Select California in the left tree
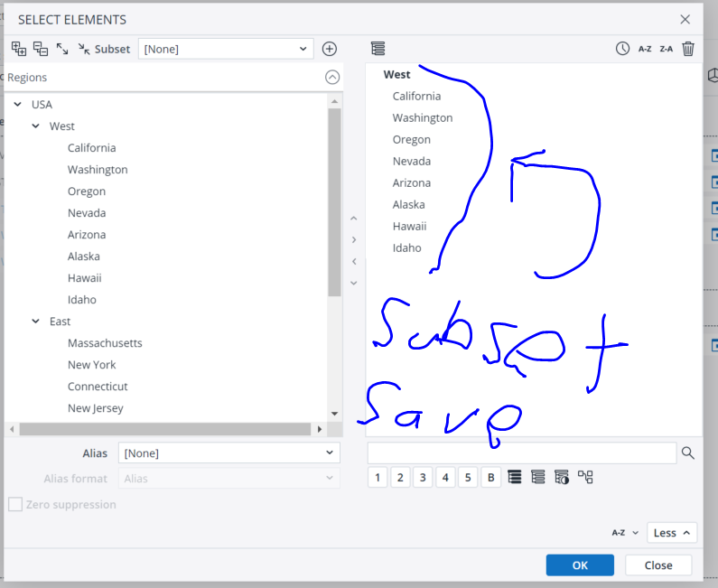This screenshot has width=718, height=588. 91,148
